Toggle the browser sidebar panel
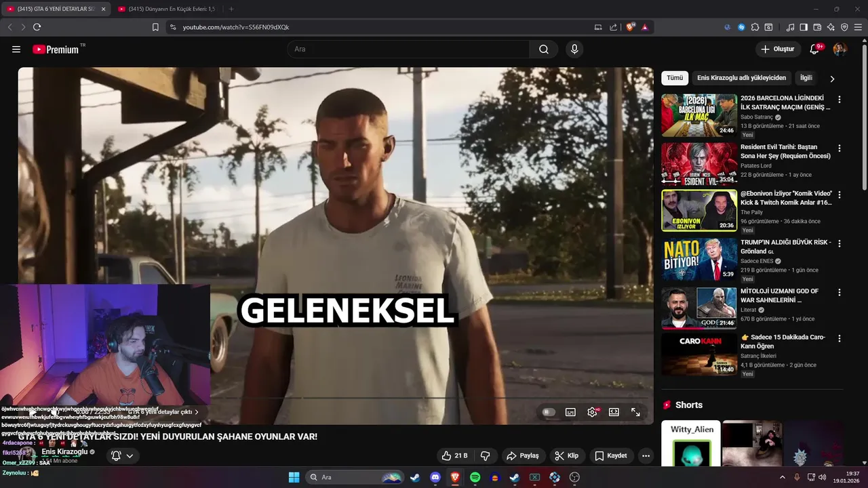 (x=804, y=27)
